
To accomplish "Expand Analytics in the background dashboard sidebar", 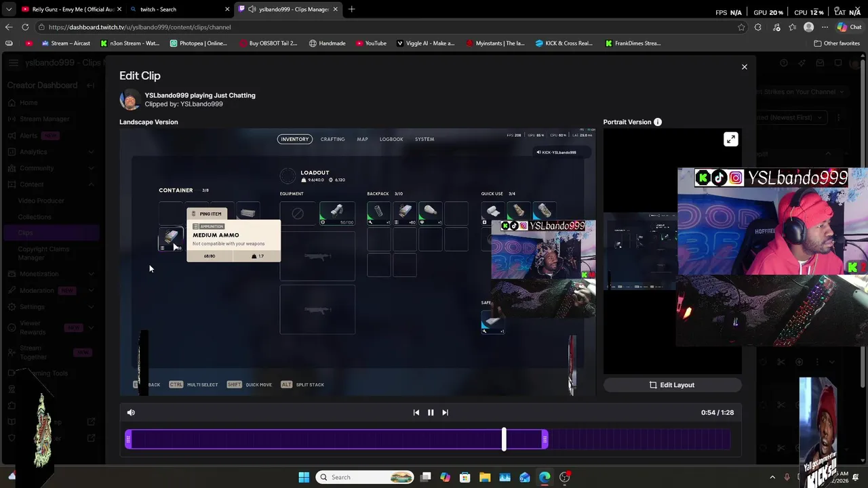I will pos(91,152).
